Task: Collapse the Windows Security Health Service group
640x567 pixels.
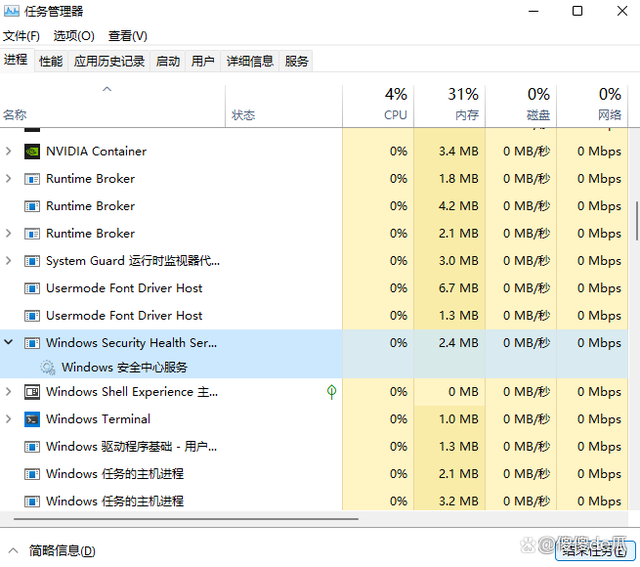Action: pos(8,342)
